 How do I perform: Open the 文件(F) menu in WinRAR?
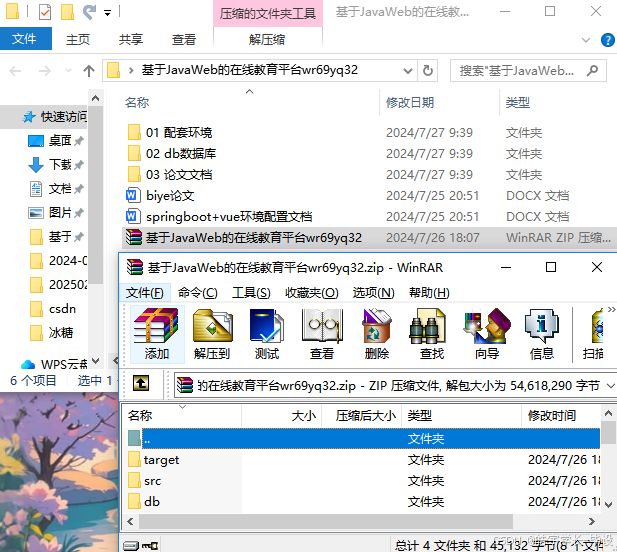click(x=144, y=292)
